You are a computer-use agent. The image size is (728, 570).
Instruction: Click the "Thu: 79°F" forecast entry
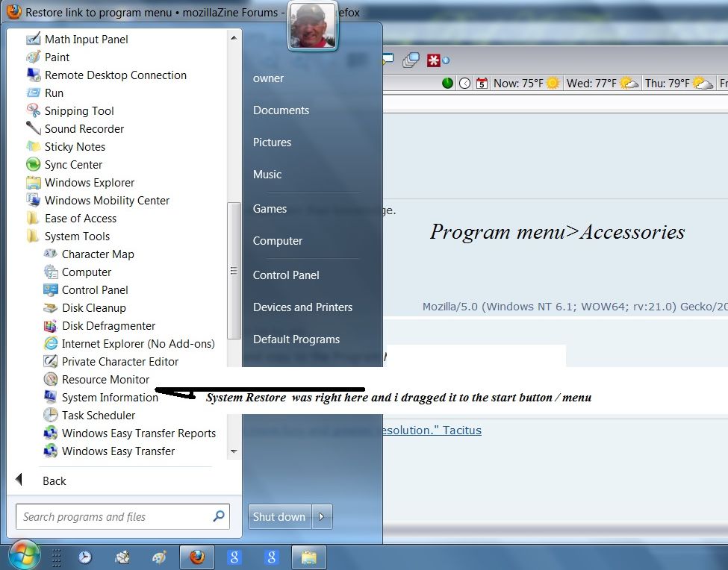[x=679, y=84]
